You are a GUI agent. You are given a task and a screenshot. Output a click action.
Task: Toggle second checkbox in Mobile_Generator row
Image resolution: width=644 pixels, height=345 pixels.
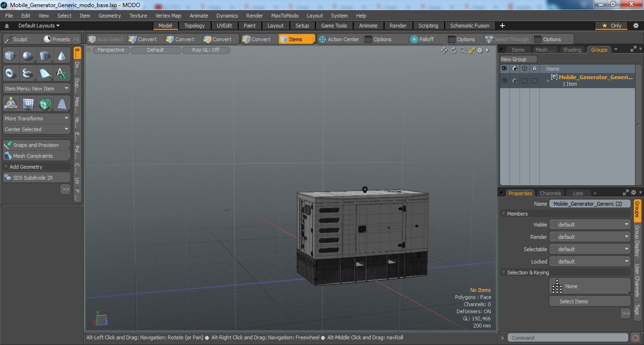click(x=534, y=81)
